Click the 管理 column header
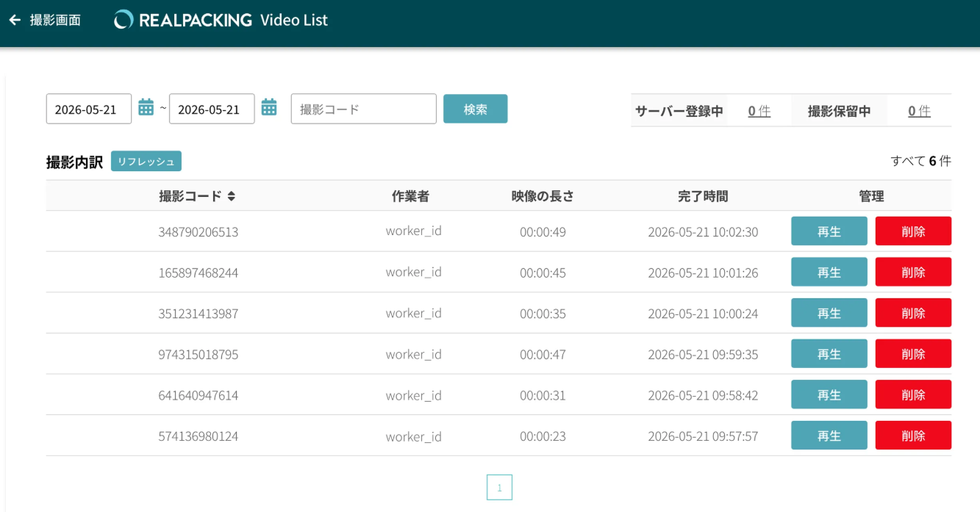 pos(871,196)
